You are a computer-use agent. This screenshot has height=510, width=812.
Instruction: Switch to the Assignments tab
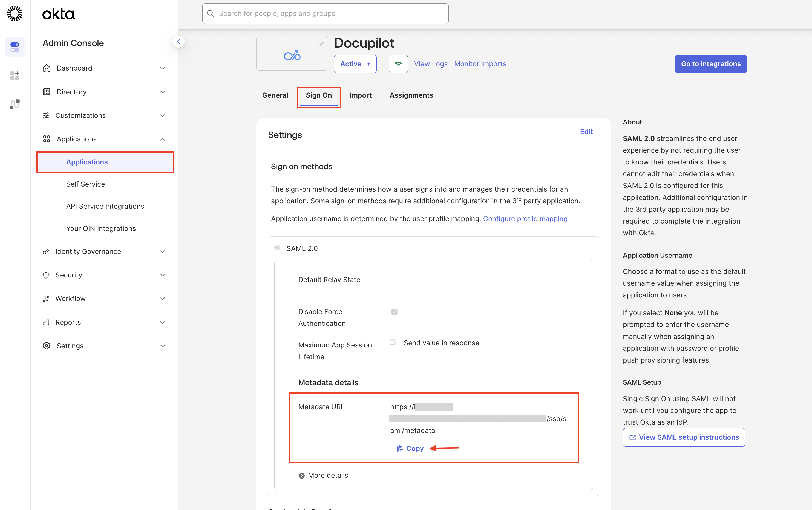(x=411, y=95)
